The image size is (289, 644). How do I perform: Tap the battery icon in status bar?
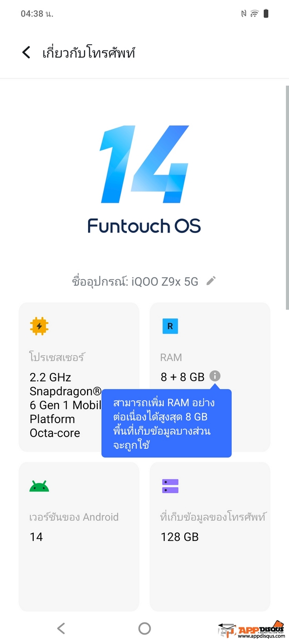coord(266,14)
